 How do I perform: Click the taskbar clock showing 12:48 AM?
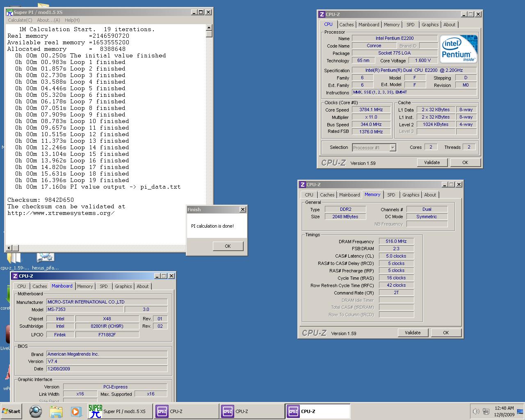click(x=504, y=411)
